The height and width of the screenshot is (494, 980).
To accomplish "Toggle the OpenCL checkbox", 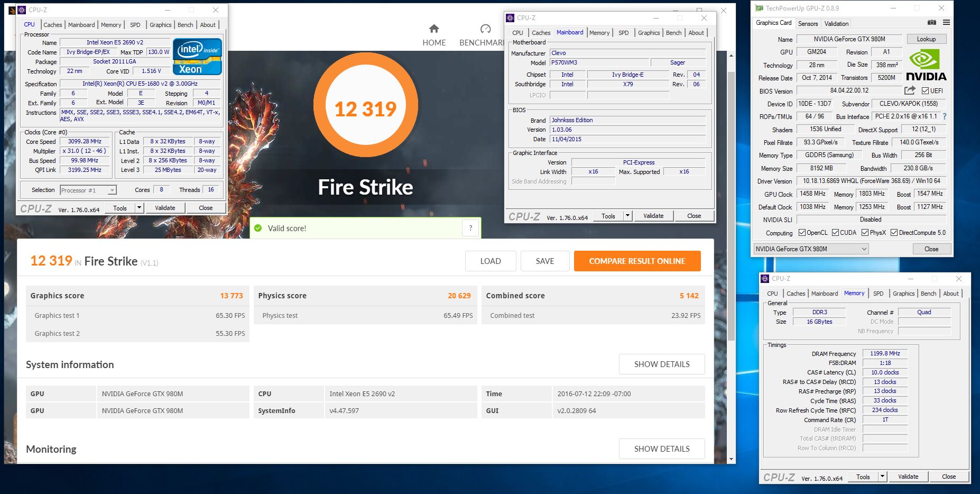I will (x=802, y=232).
